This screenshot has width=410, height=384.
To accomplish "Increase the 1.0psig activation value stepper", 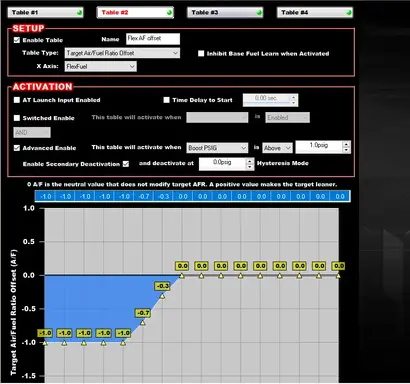I will 346,144.
